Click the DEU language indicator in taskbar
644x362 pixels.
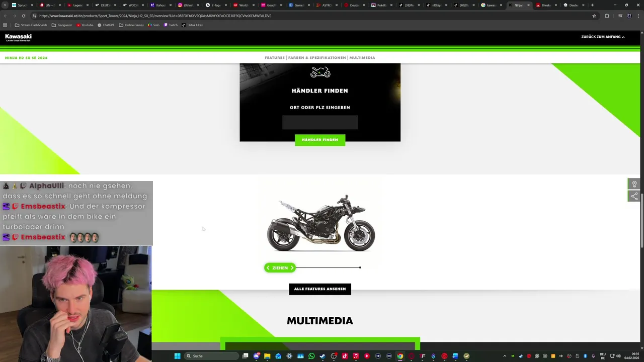(x=603, y=356)
